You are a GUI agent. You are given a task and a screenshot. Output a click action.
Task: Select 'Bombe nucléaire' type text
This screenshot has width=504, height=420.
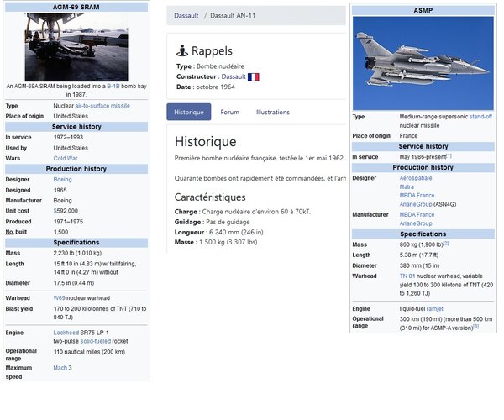220,66
